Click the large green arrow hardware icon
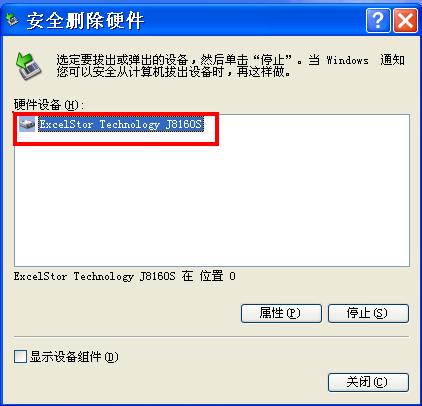Image resolution: width=422 pixels, height=406 pixels. (28, 66)
